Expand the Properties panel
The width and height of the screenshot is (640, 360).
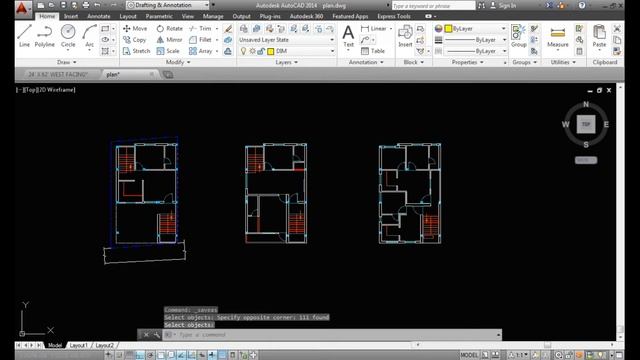click(x=468, y=62)
